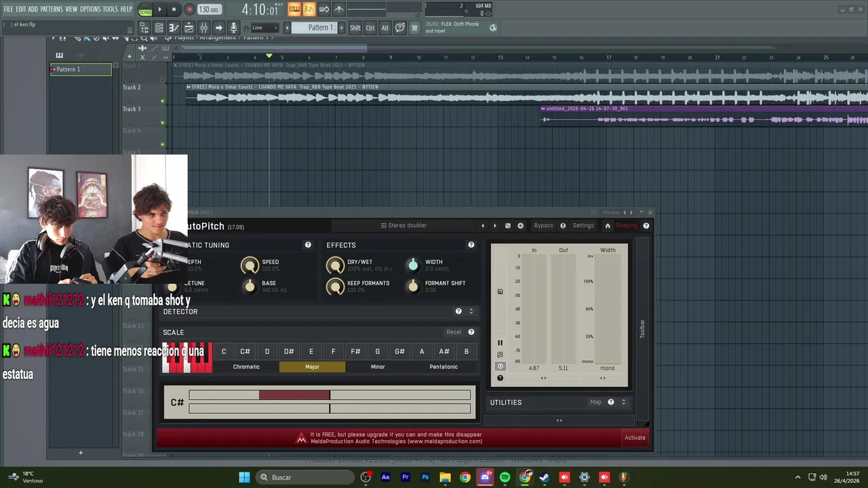Select the Minor scale tab

point(378,367)
